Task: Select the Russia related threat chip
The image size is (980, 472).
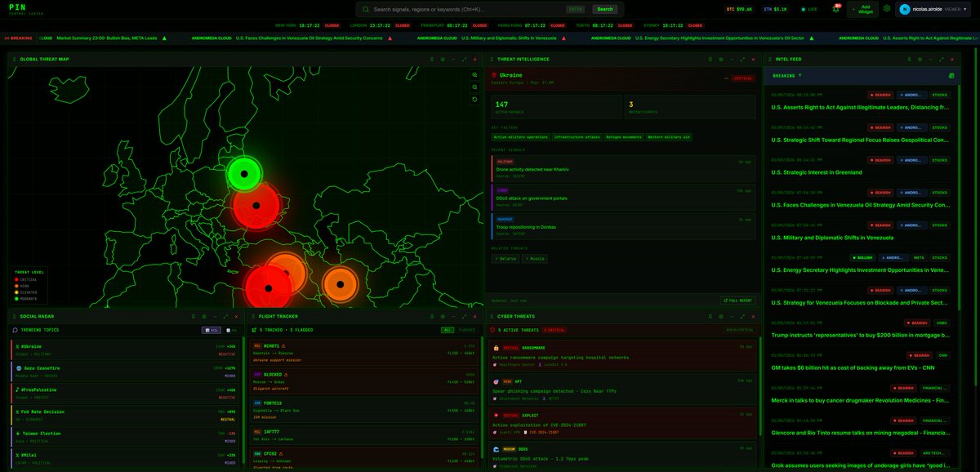Action: pyautogui.click(x=535, y=258)
